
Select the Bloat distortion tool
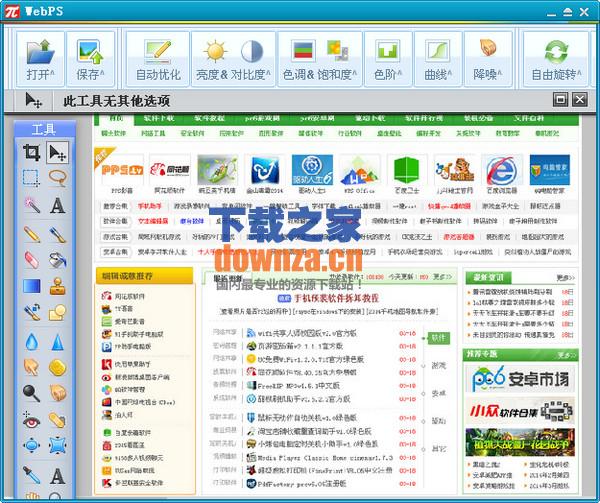[32, 446]
